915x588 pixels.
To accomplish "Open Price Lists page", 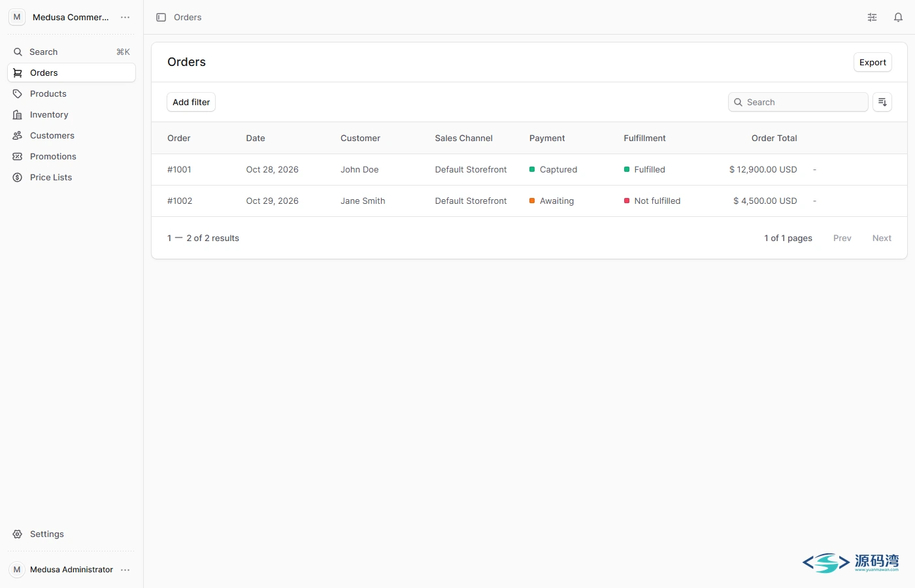I will [71, 178].
